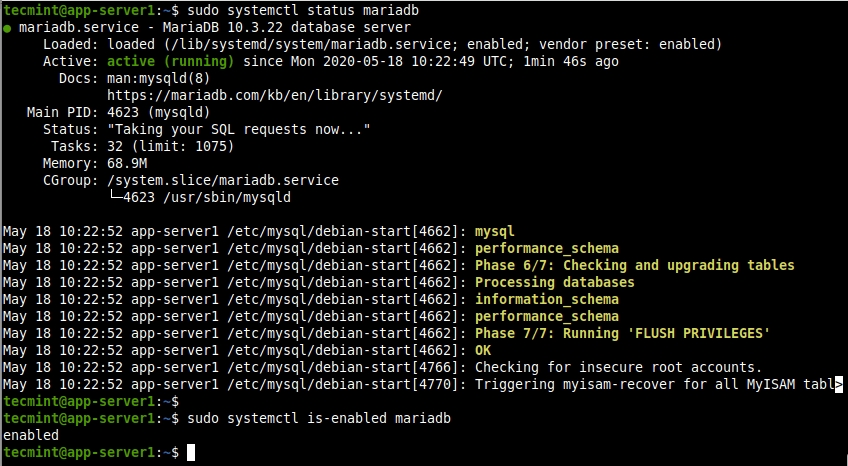The height and width of the screenshot is (466, 848).
Task: Click the 'Checking for insecure root accounts.' message
Action: (617, 367)
